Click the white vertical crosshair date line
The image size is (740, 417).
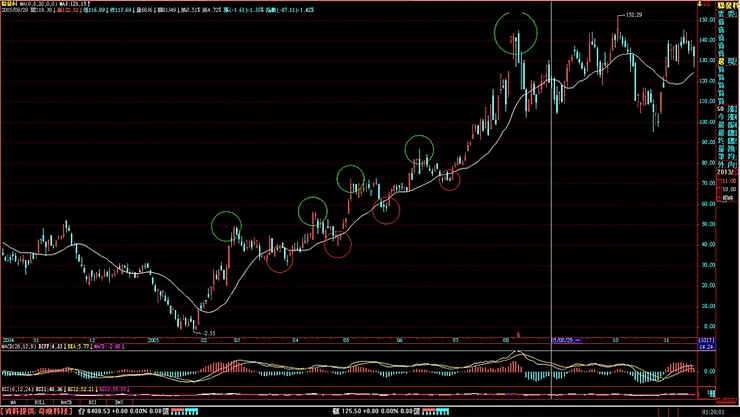(552, 200)
